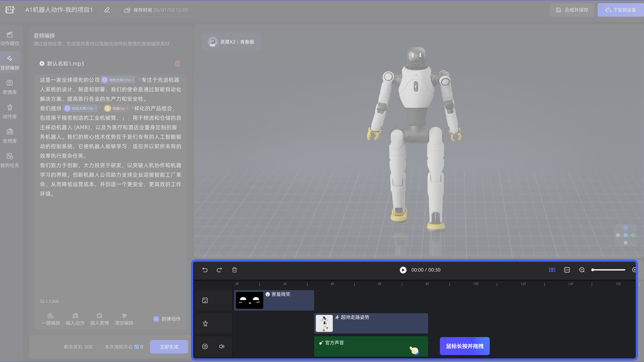Click the 立即生成 button

pyautogui.click(x=169, y=347)
